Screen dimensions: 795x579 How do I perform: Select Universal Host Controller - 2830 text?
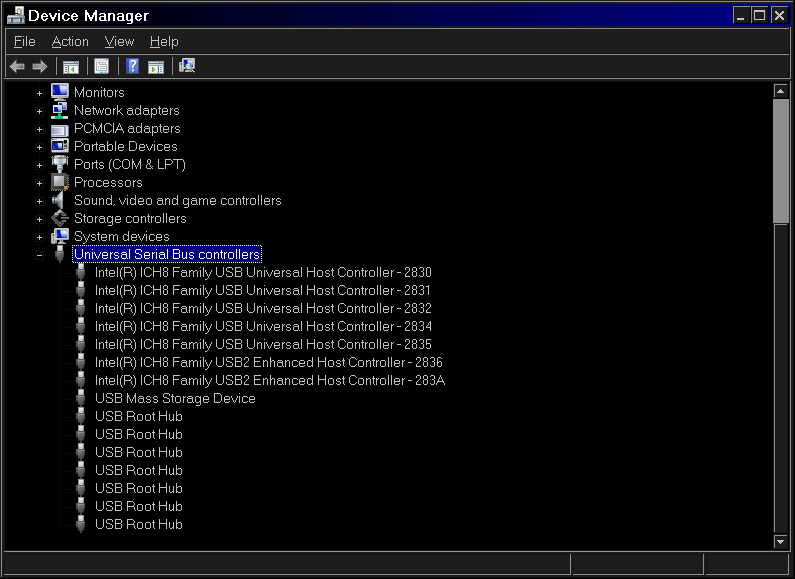[263, 272]
